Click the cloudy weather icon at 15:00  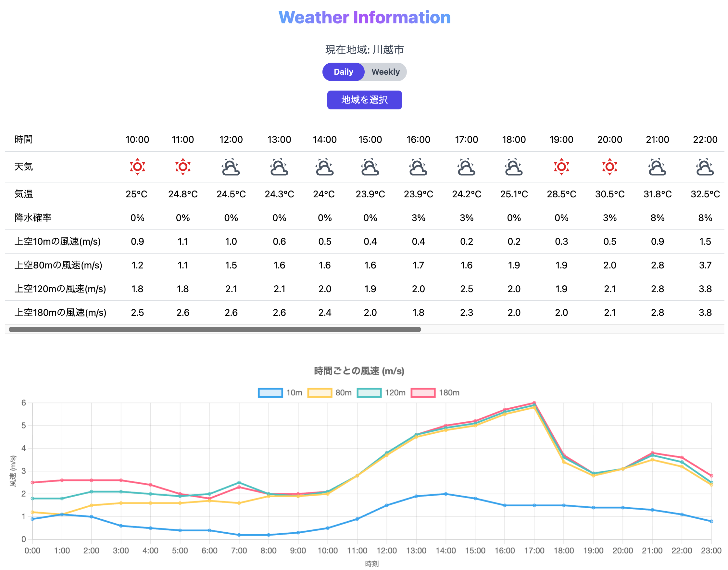[370, 167]
